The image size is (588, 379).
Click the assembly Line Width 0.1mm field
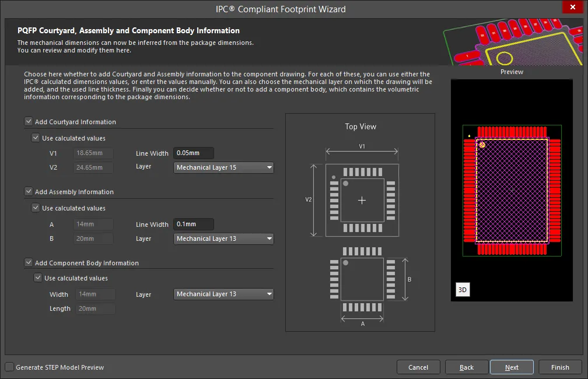pos(194,224)
